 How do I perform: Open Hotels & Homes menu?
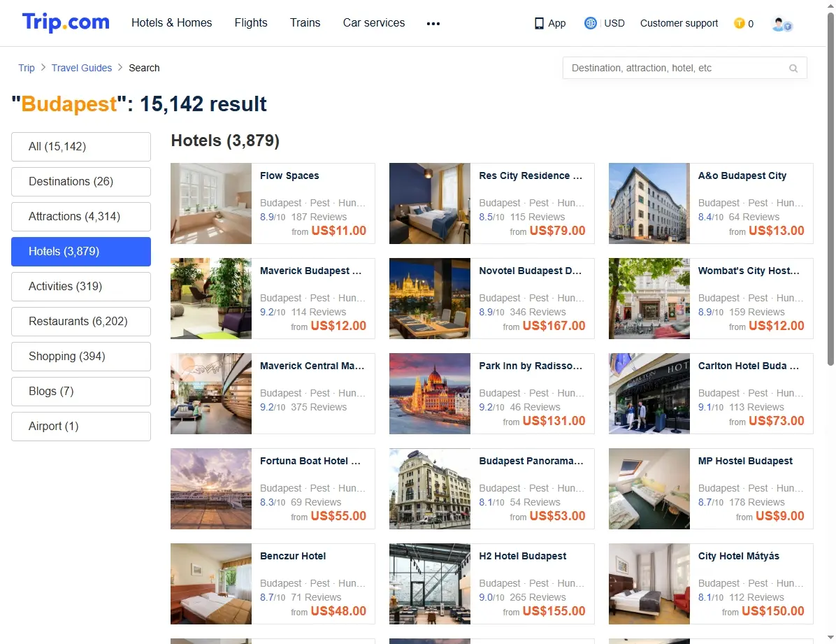pos(172,22)
